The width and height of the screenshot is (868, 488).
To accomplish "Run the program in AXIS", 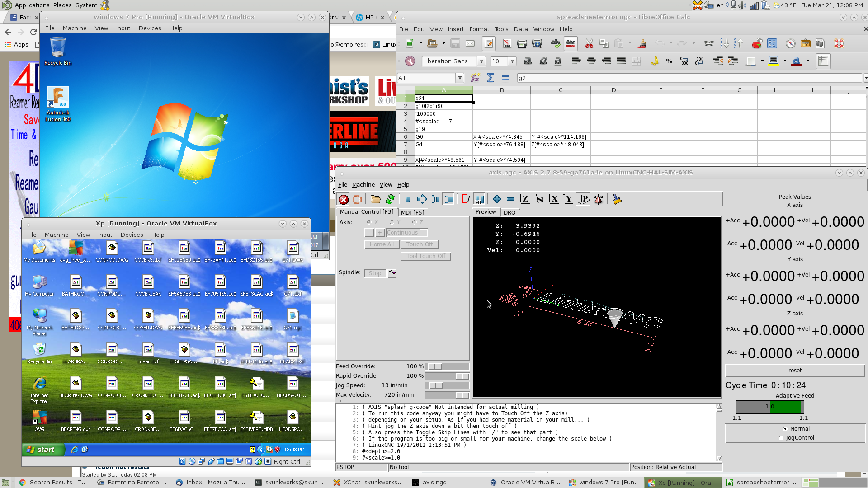I will tap(408, 199).
